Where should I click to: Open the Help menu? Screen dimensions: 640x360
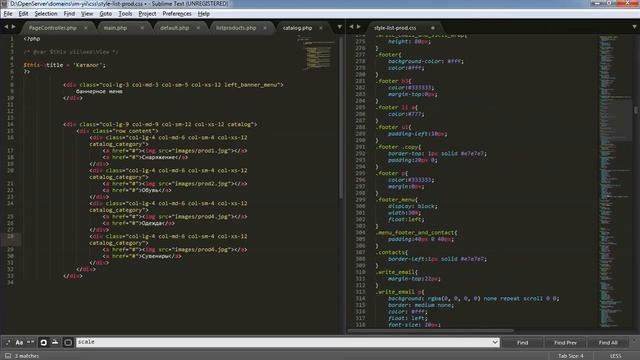pos(203,13)
